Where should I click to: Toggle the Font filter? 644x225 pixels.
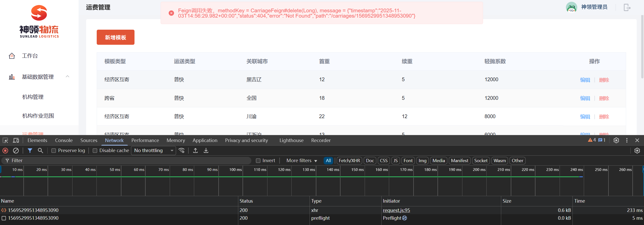pyautogui.click(x=408, y=161)
